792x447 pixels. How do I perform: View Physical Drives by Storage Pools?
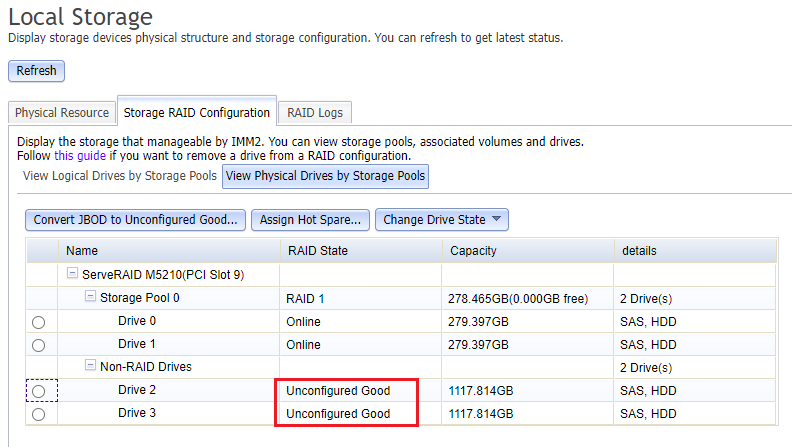(325, 177)
